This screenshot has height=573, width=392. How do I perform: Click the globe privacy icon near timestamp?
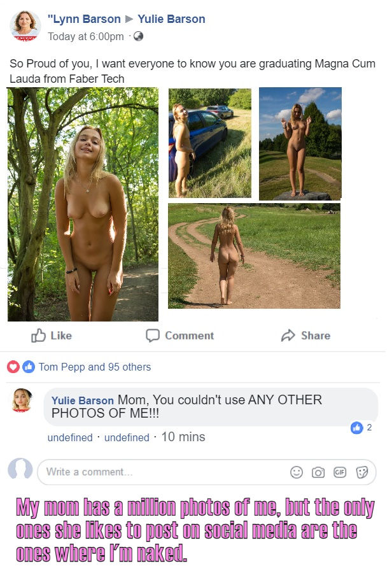pyautogui.click(x=137, y=36)
